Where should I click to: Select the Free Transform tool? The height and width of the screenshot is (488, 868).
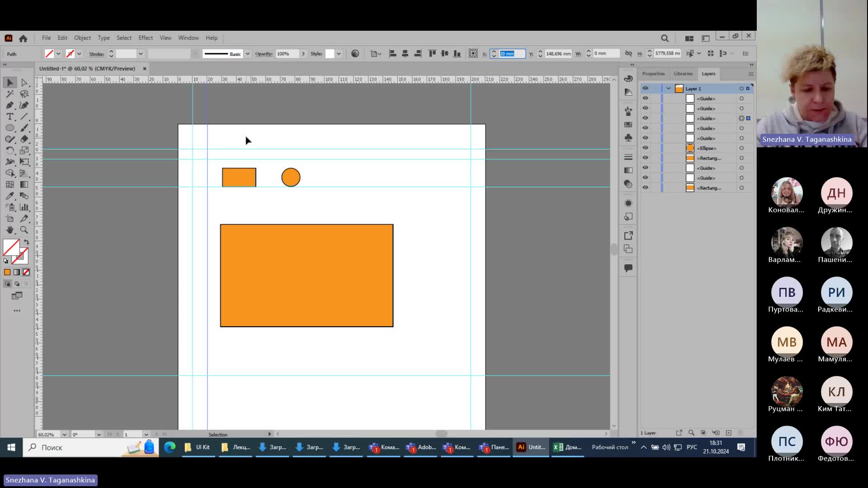pyautogui.click(x=24, y=162)
